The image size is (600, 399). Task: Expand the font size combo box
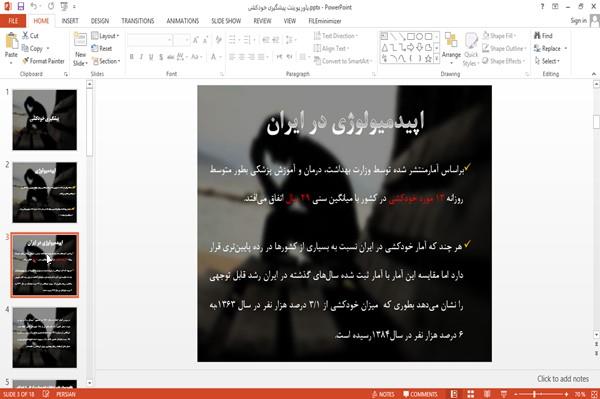(187, 40)
